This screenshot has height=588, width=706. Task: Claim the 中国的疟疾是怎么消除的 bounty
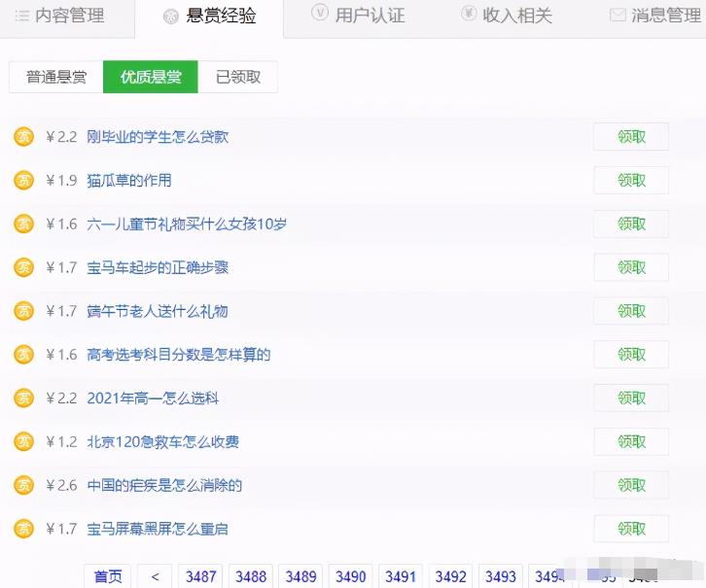coord(631,485)
